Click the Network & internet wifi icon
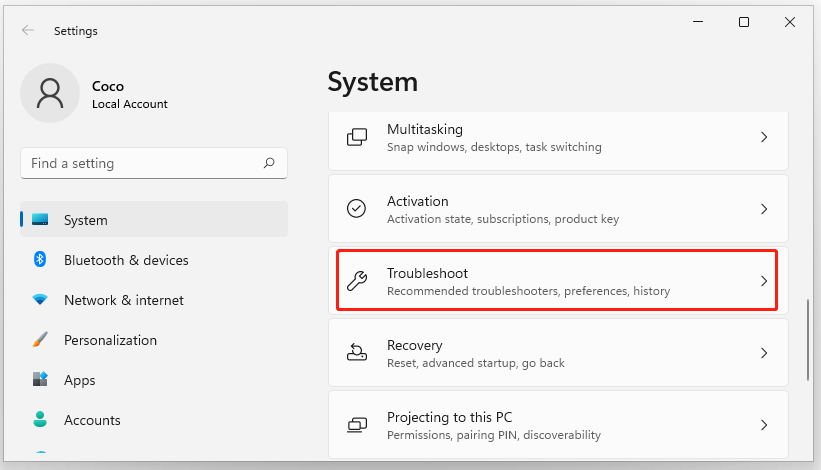Viewport: 821px width, 470px height. click(40, 300)
